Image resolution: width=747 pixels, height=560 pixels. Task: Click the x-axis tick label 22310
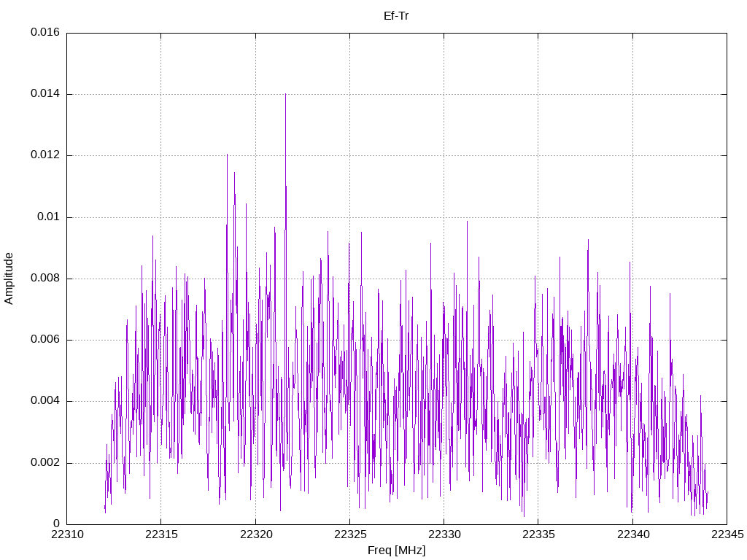[x=67, y=534]
